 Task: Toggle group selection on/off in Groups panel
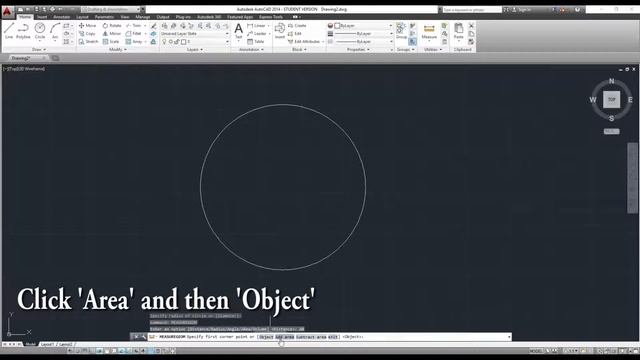click(x=413, y=42)
